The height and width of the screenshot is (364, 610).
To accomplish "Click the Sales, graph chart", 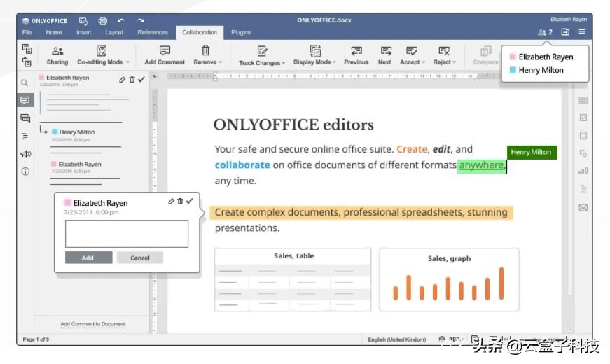I will tap(450, 279).
